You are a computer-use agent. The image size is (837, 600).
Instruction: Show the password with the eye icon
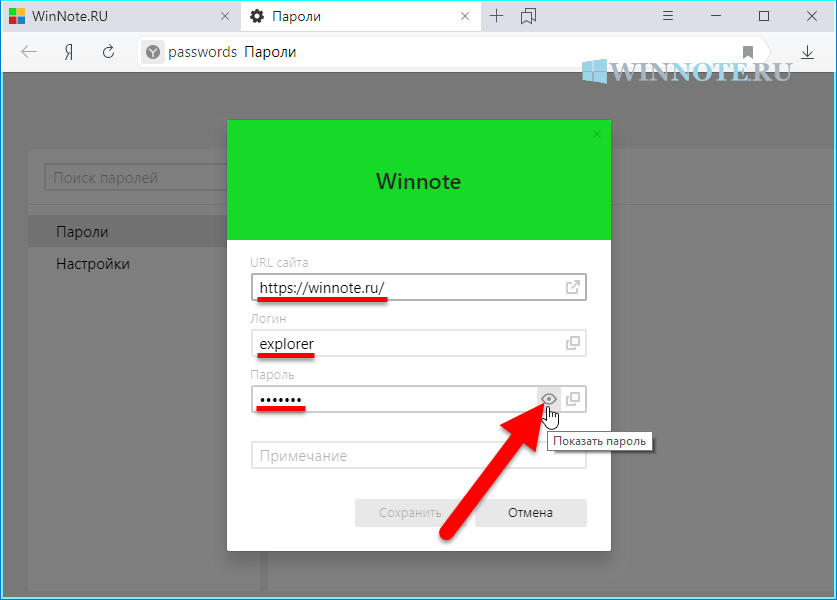click(x=548, y=399)
